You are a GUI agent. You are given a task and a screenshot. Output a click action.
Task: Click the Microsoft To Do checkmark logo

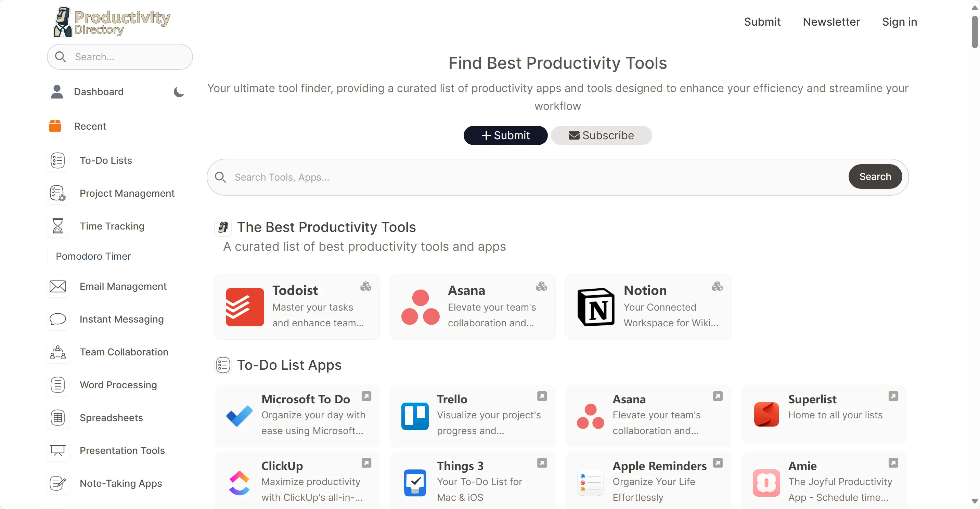point(239,416)
